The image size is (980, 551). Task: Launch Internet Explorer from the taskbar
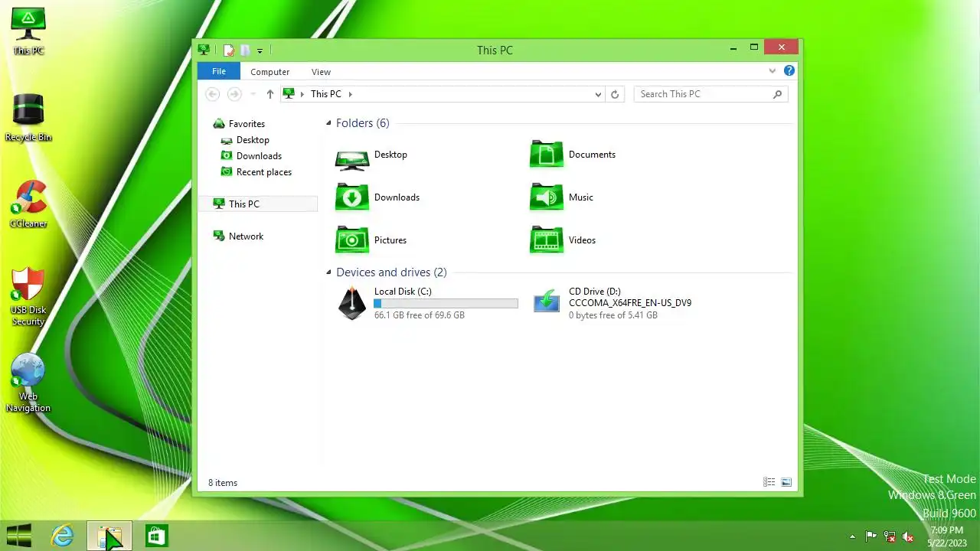coord(62,536)
